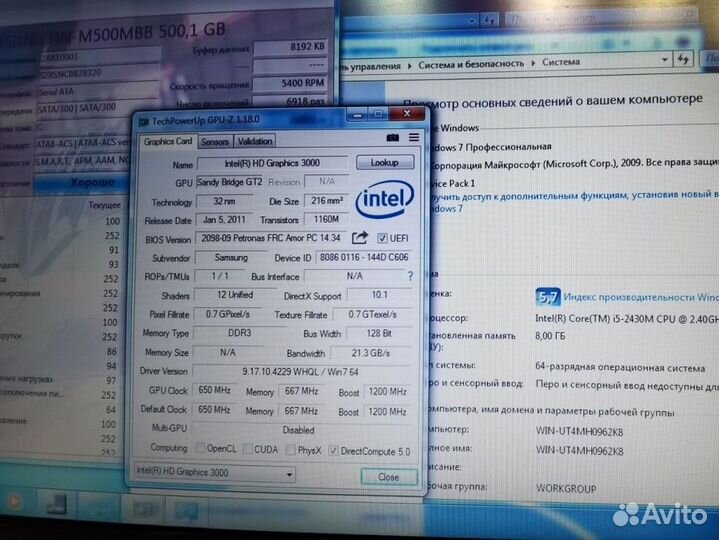Click the Texture Fillrate 0.7 GTexel/s value

click(372, 314)
